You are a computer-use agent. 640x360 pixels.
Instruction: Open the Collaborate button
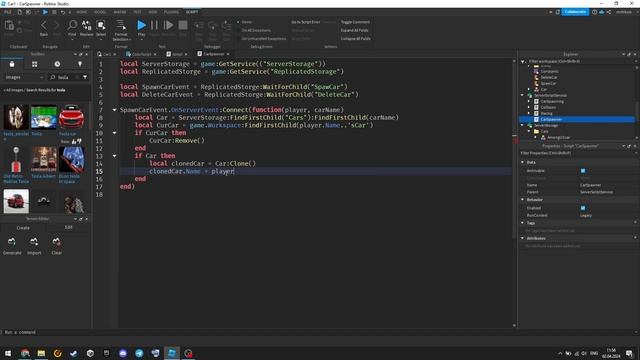pos(575,12)
